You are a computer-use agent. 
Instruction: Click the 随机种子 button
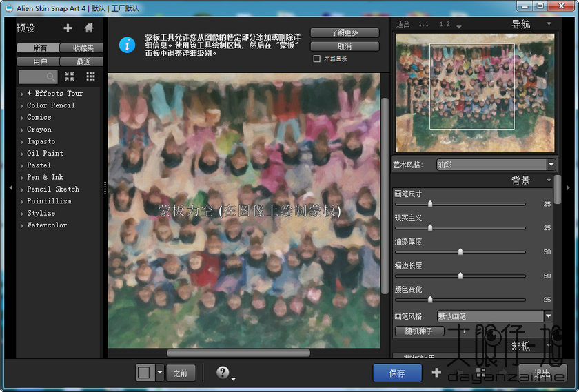coord(419,331)
